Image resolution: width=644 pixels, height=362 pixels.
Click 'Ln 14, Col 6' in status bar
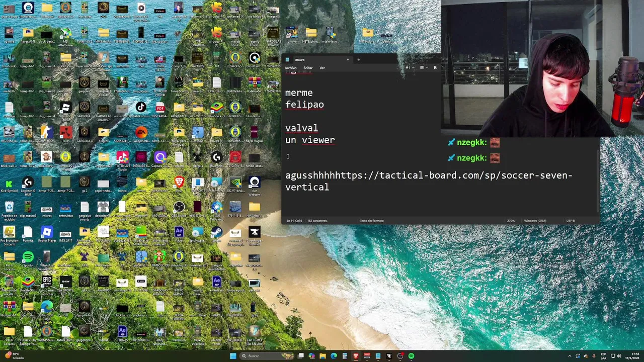294,221
